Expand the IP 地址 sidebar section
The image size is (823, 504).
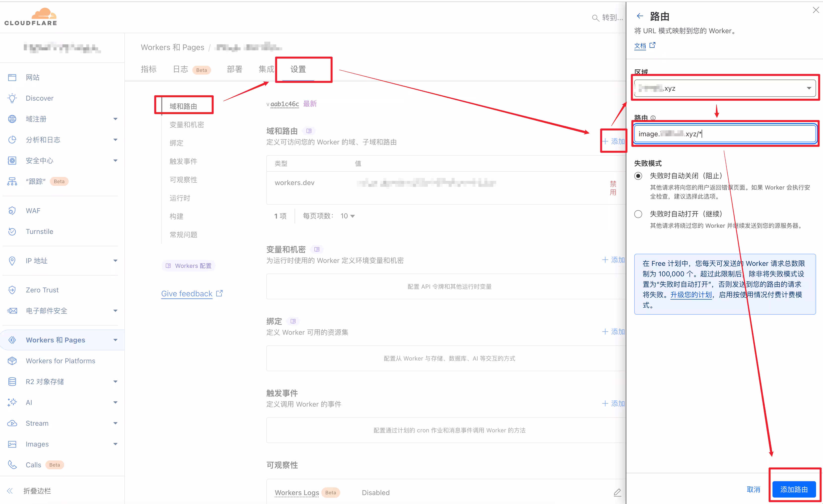(x=115, y=261)
